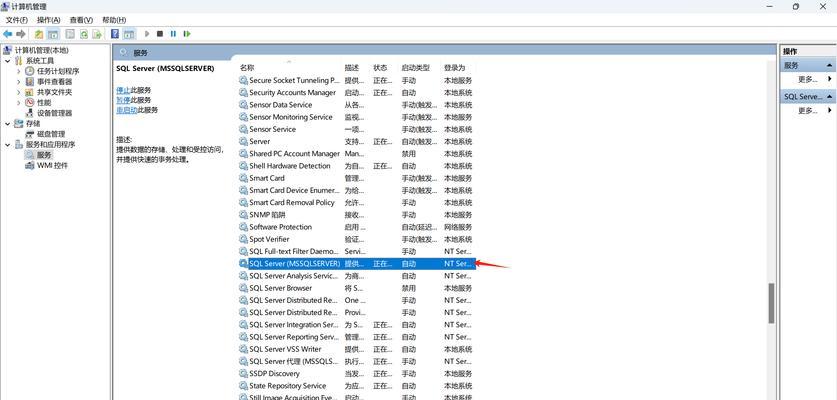Viewport: 837px width, 400px height.
Task: Click the green Refresh toolbar icon
Action: [x=84, y=34]
